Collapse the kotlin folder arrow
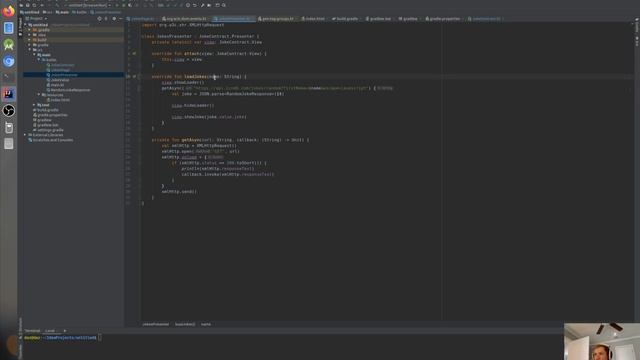Viewport: 640px width, 360px height. pyautogui.click(x=39, y=60)
